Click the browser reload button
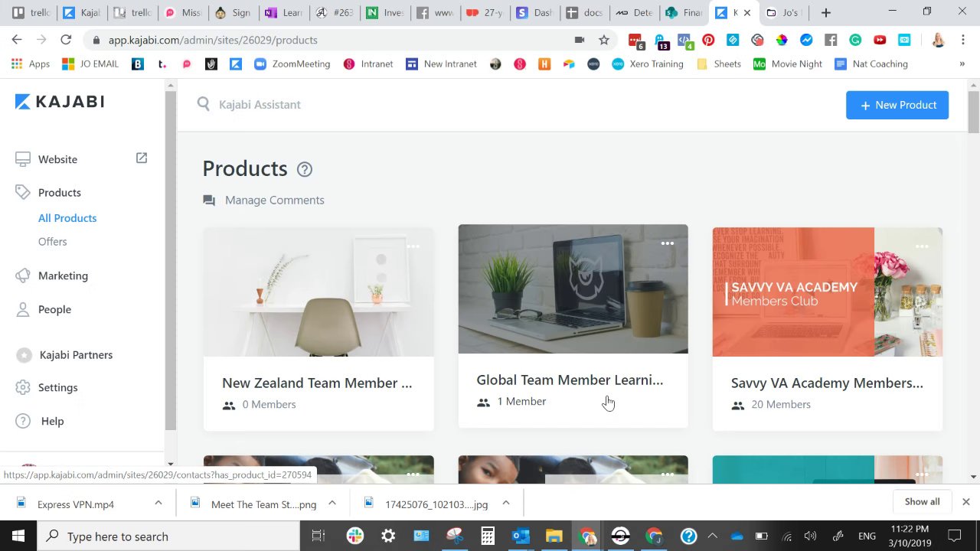Image resolution: width=980 pixels, height=551 pixels. [x=66, y=40]
